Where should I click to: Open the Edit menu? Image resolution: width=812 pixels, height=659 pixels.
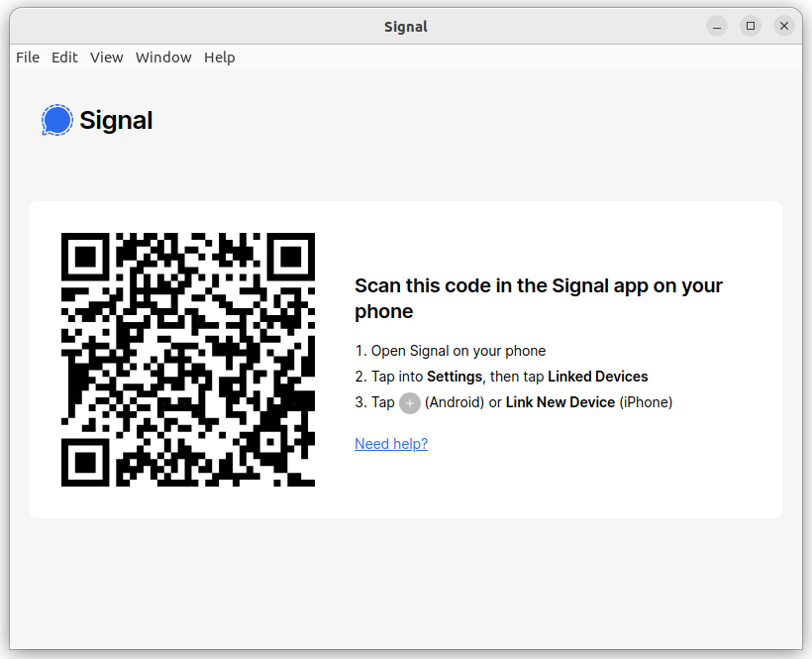pyautogui.click(x=64, y=57)
